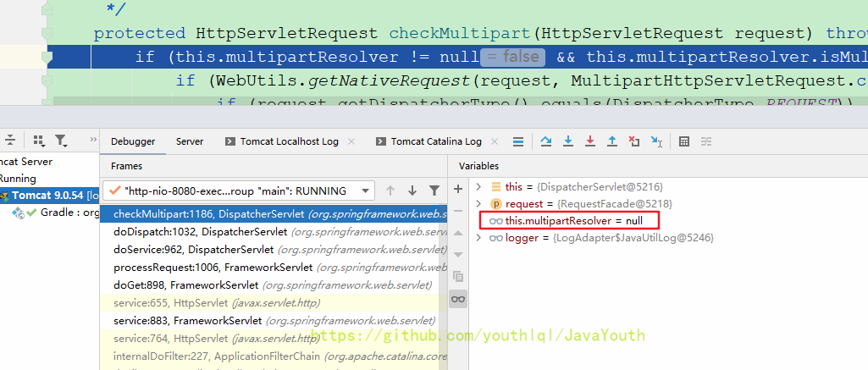The width and height of the screenshot is (868, 370).
Task: Click the Show Execution Point icon
Action: [x=518, y=141]
